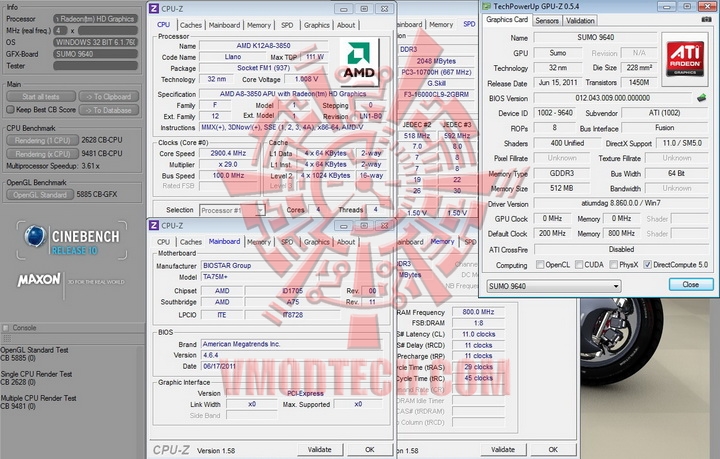
Task: Open Graphics tab in lower CPU-Z window
Action: [317, 242]
